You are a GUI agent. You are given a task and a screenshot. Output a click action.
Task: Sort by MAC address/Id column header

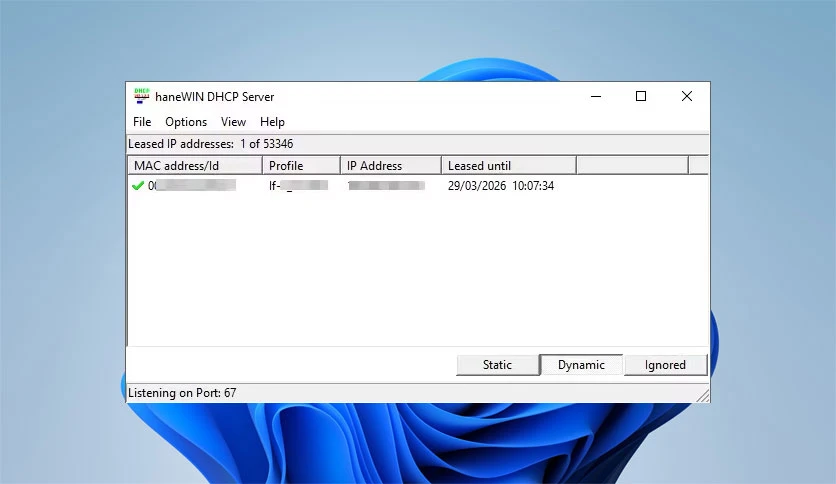(195, 166)
